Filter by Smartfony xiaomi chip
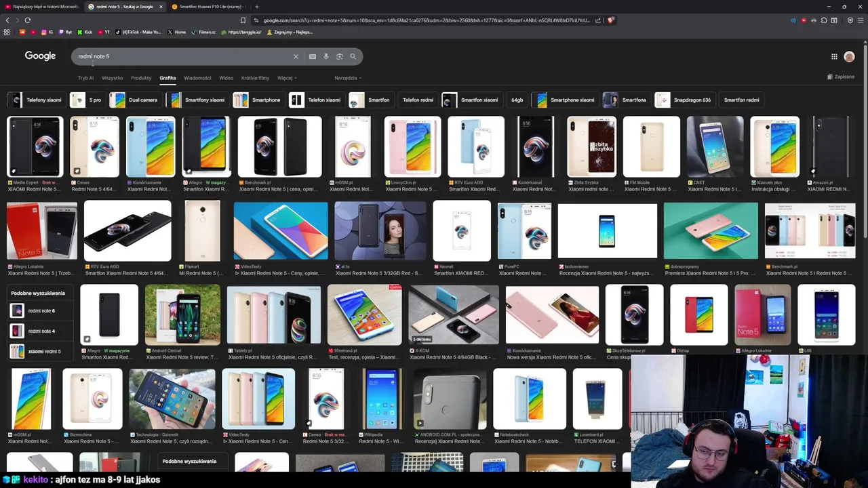Screen dimensions: 868x488 [197, 100]
